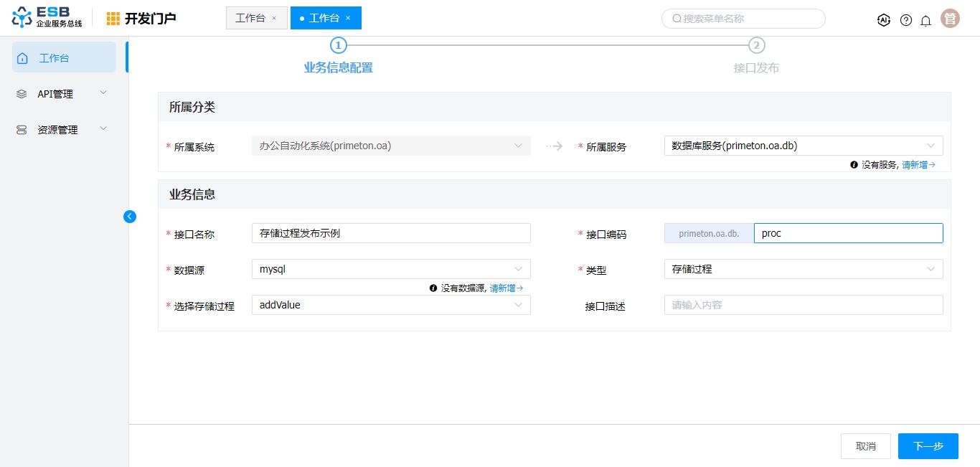980x467 pixels.
Task: Open the 类型 存储过程 dropdown
Action: coord(803,269)
